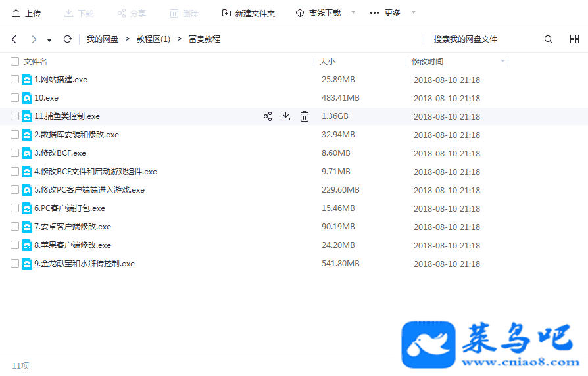Tick the checkbox for 3.修改BCF.exe
The height and width of the screenshot is (376, 588).
click(14, 153)
